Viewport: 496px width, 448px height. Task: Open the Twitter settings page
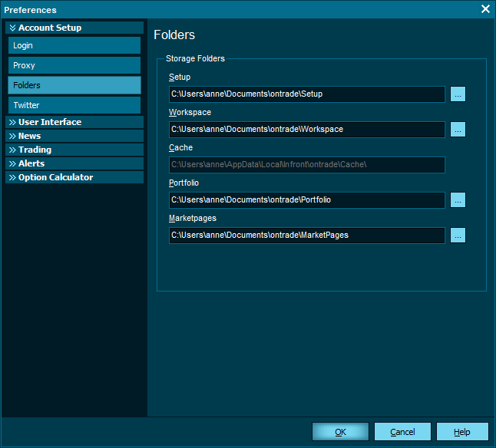[x=74, y=105]
